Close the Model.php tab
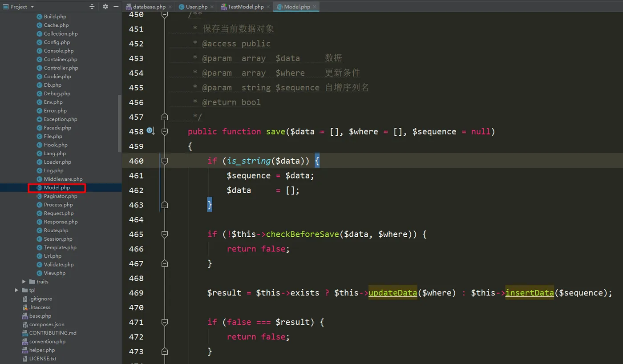This screenshot has width=623, height=364. 316,7
